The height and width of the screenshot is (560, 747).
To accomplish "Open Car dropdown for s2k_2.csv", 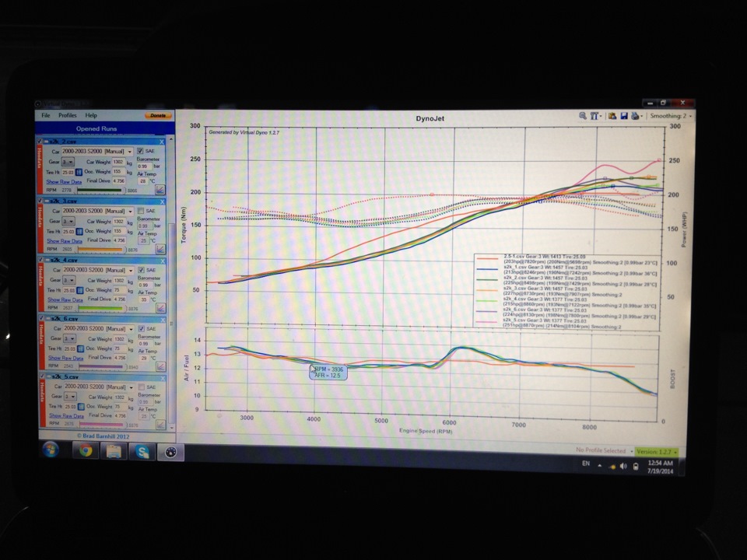I will (98, 152).
